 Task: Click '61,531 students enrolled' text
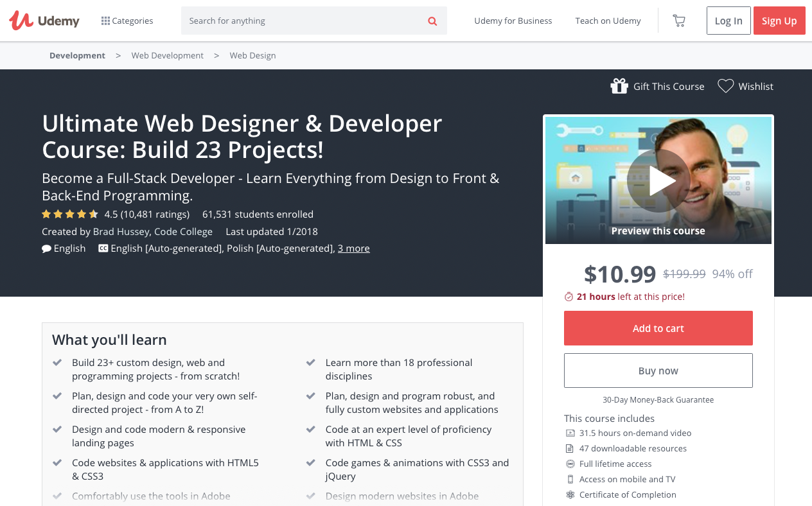[x=258, y=214]
